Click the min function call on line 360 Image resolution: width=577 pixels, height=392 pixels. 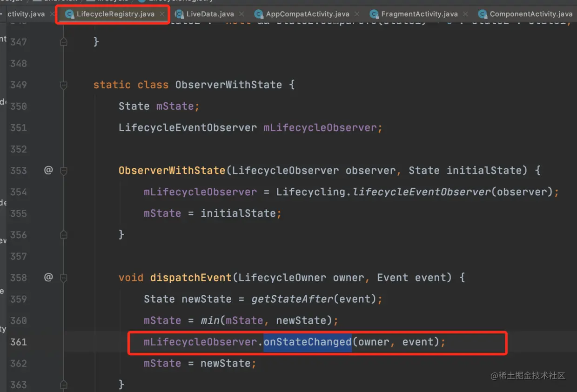point(211,320)
